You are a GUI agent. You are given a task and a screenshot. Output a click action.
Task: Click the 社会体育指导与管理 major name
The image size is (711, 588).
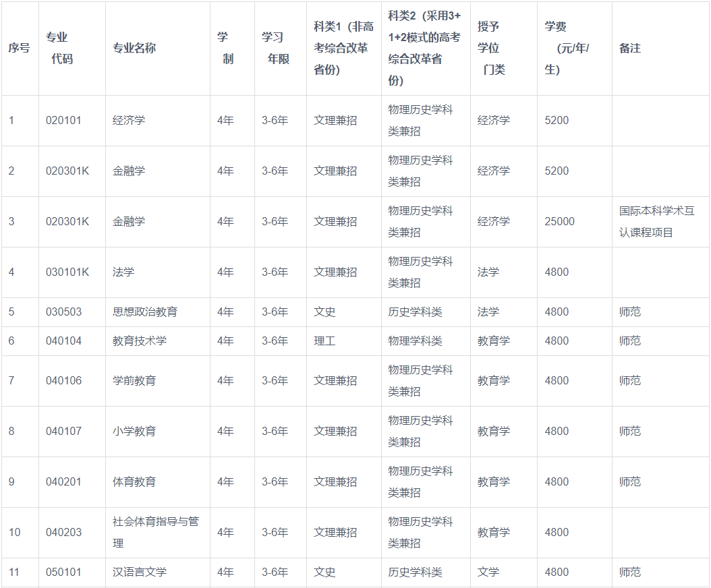(x=156, y=532)
